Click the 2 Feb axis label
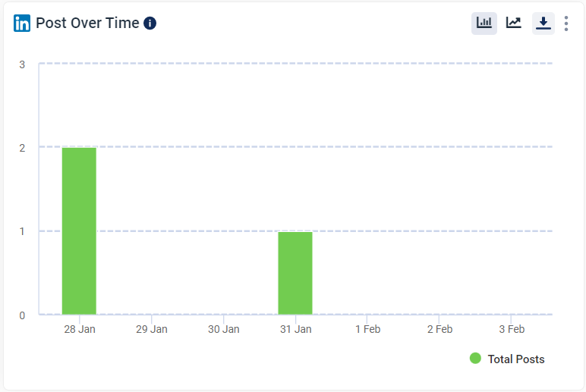This screenshot has width=586, height=392. click(439, 329)
